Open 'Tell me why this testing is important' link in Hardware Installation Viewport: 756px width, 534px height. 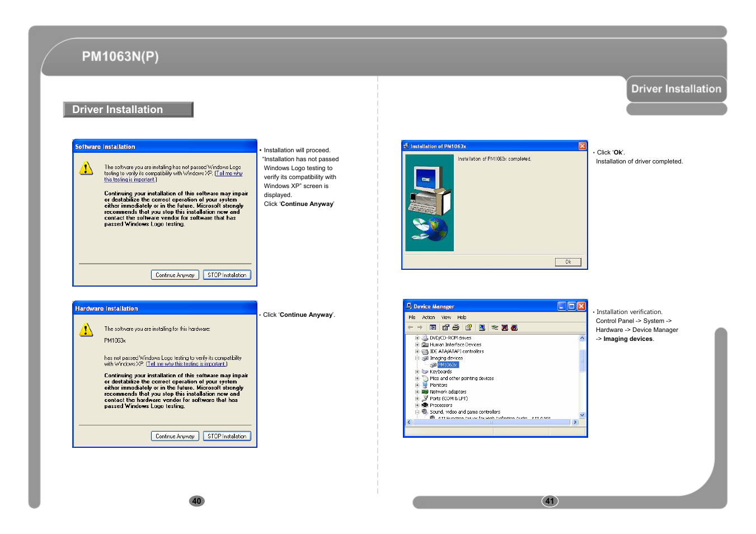pyautogui.click(x=186, y=364)
